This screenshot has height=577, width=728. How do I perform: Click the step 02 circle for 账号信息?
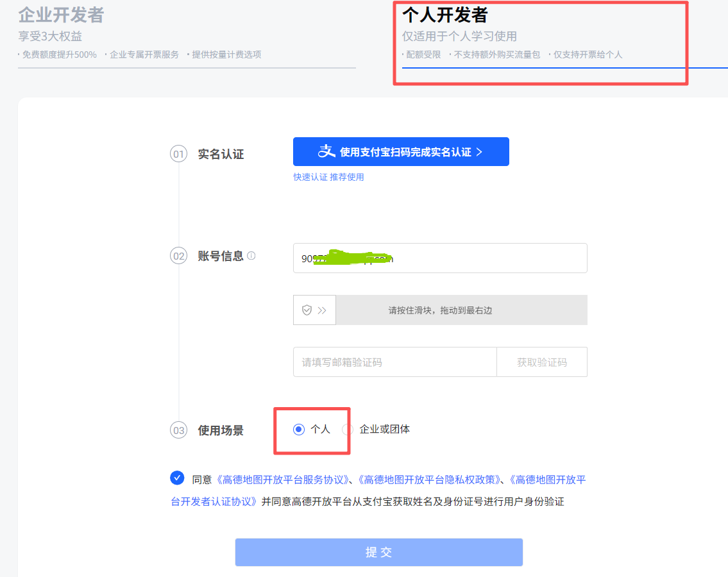point(178,256)
